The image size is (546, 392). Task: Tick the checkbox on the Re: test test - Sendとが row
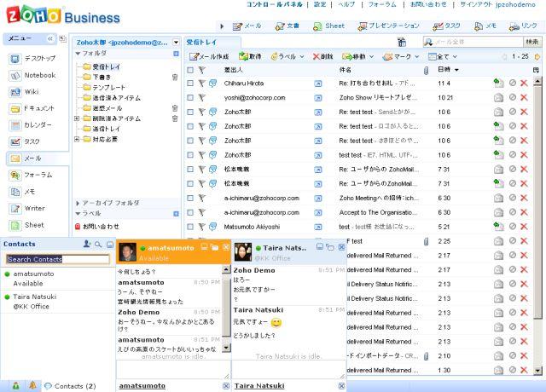coord(190,112)
